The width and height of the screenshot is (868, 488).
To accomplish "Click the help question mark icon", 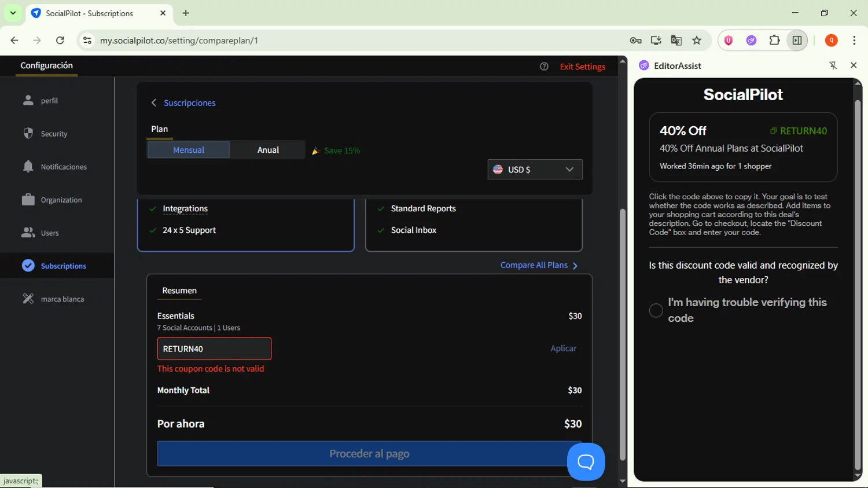I will click(x=544, y=67).
